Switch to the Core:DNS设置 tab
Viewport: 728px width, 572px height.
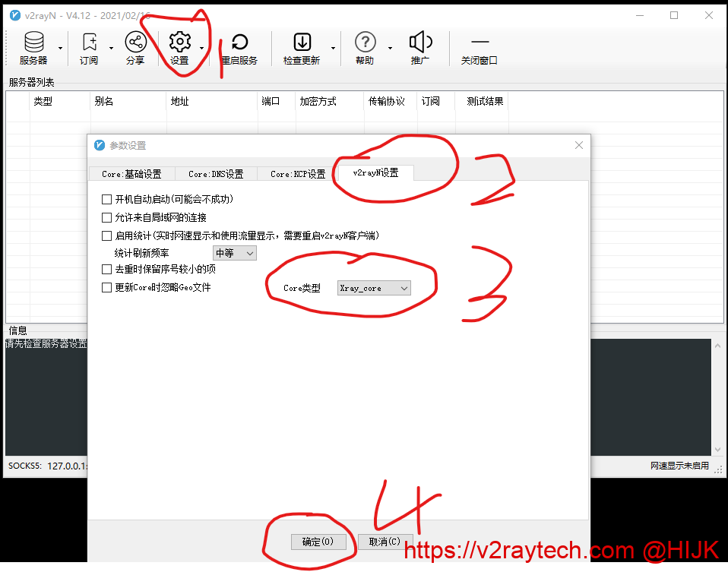tap(216, 174)
